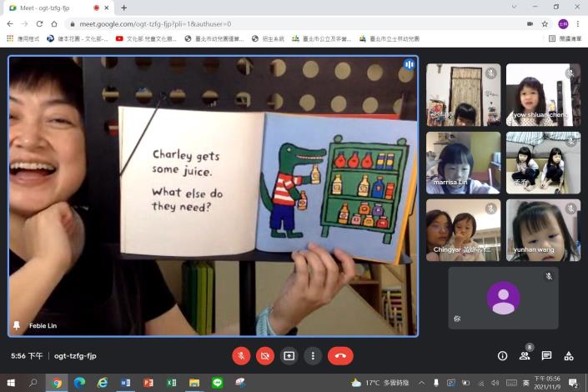This screenshot has width=588, height=392.
Task: Open the 招生系統 bookmark
Action: pos(268,38)
